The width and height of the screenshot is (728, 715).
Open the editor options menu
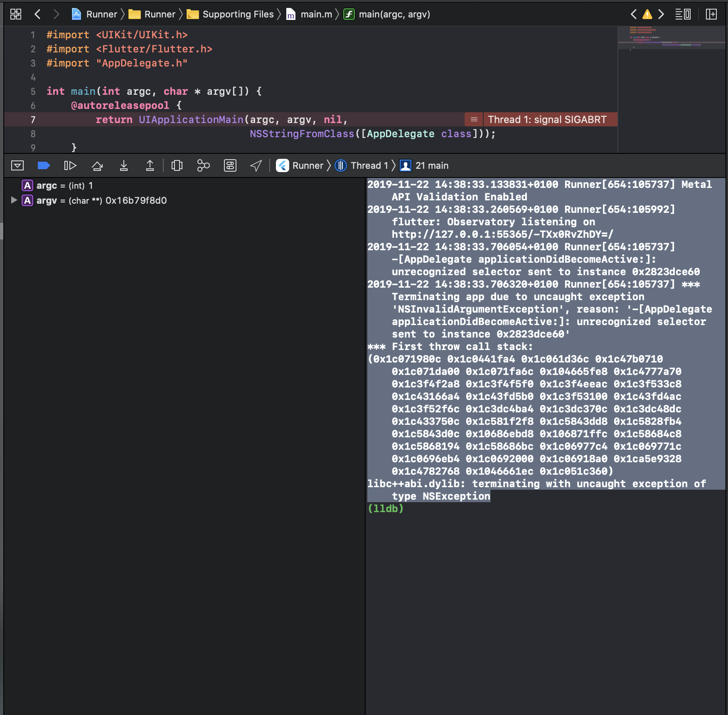(x=682, y=14)
